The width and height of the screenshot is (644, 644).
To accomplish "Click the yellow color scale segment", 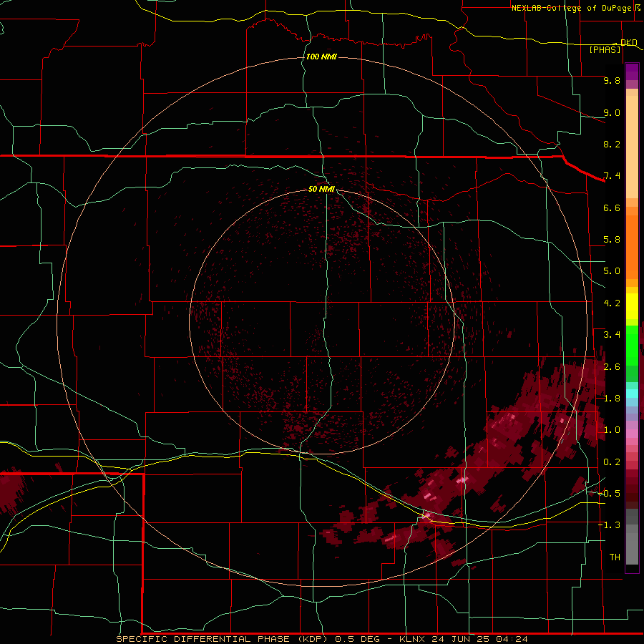I will pyautogui.click(x=632, y=306).
